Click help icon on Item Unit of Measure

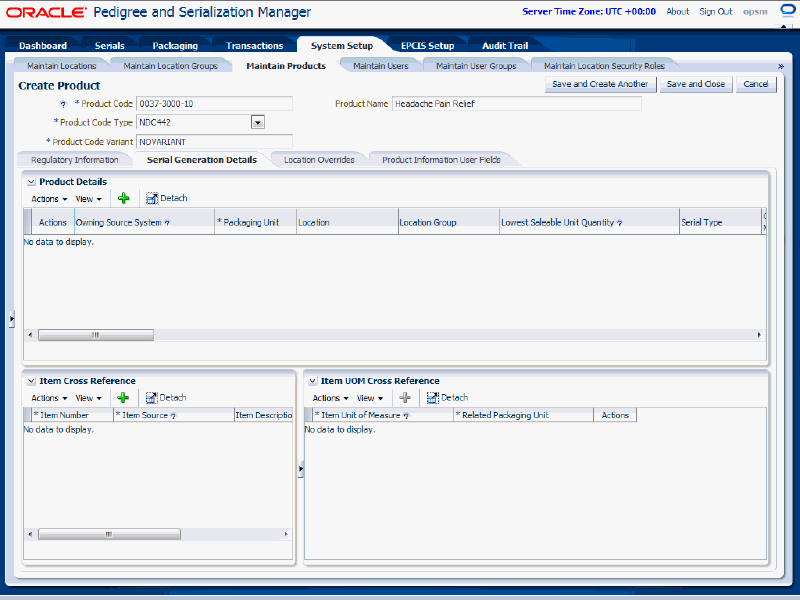point(406,416)
